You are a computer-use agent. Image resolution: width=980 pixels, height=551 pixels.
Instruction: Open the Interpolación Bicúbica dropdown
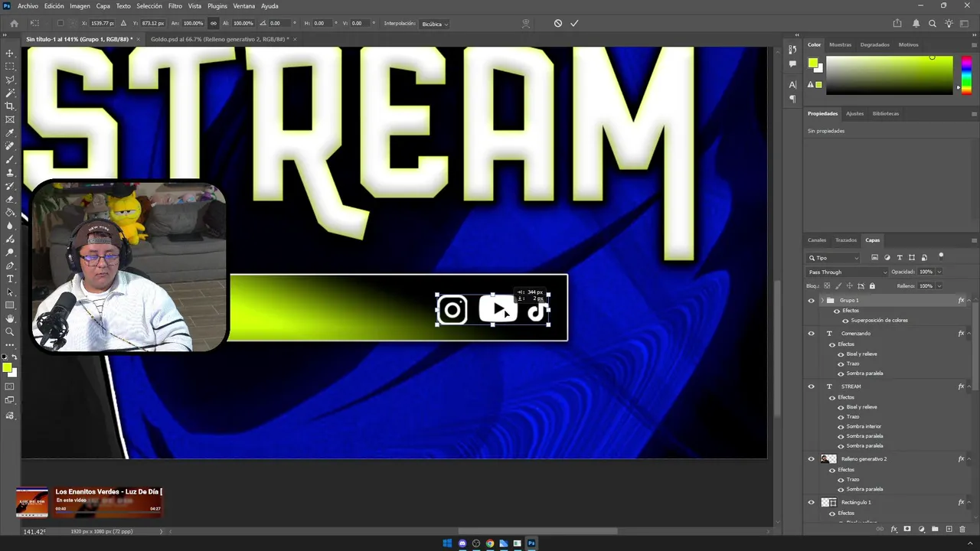[435, 24]
